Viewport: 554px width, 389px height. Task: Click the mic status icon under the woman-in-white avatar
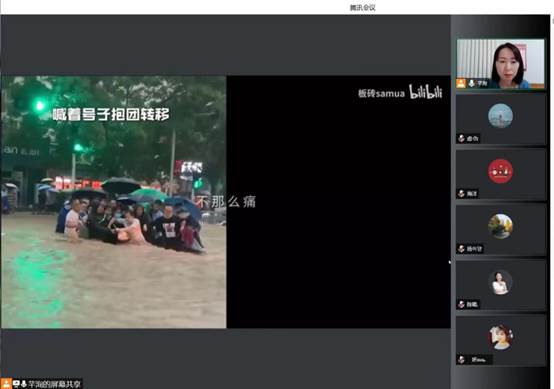pos(461,304)
